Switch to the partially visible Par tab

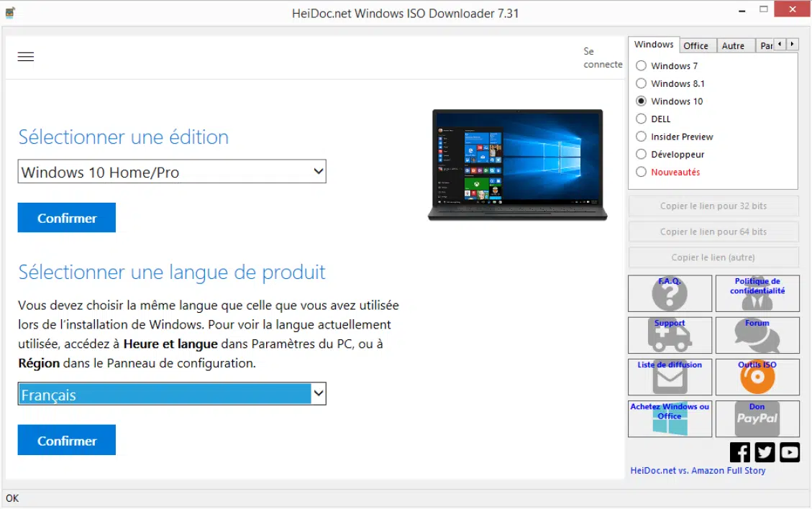765,45
